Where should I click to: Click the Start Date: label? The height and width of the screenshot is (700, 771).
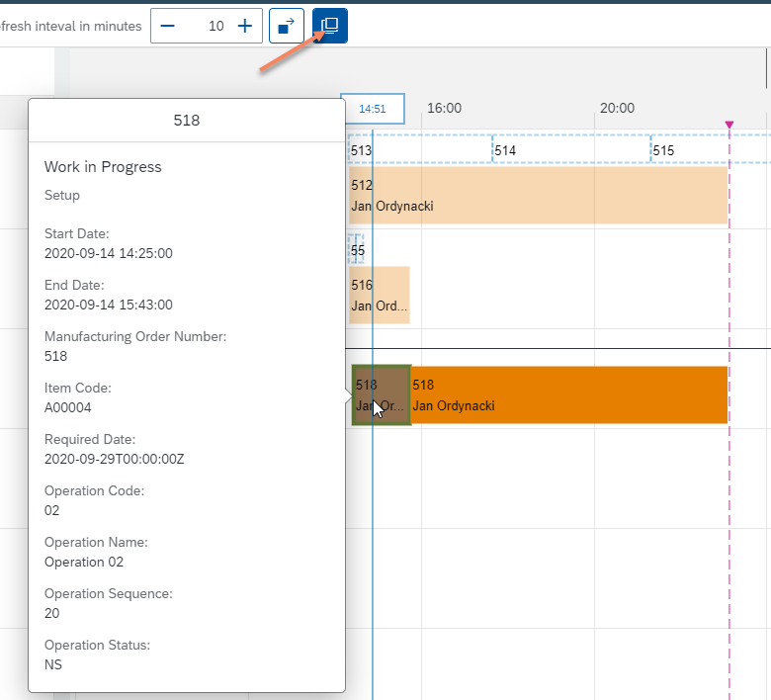[x=77, y=233]
